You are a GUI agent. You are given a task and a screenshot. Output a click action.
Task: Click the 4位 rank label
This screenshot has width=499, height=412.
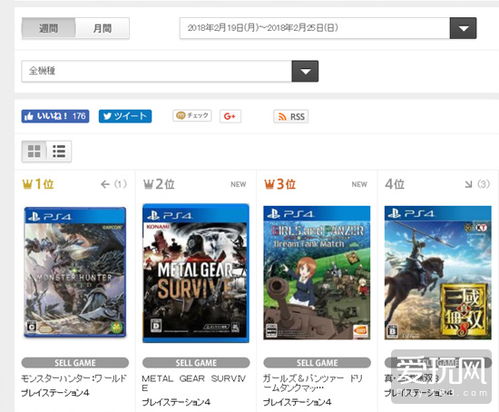(395, 184)
